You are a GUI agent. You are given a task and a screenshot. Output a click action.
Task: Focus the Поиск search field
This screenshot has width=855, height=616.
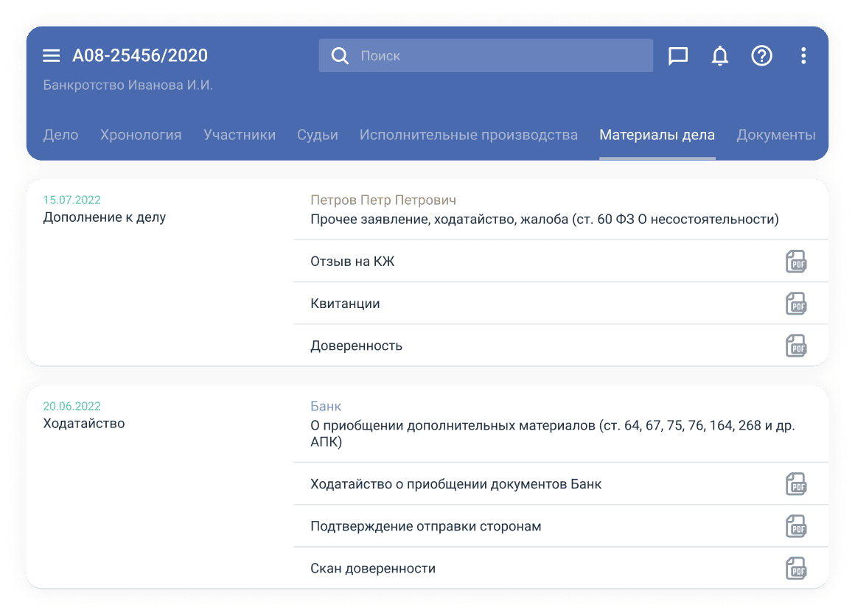click(x=486, y=55)
